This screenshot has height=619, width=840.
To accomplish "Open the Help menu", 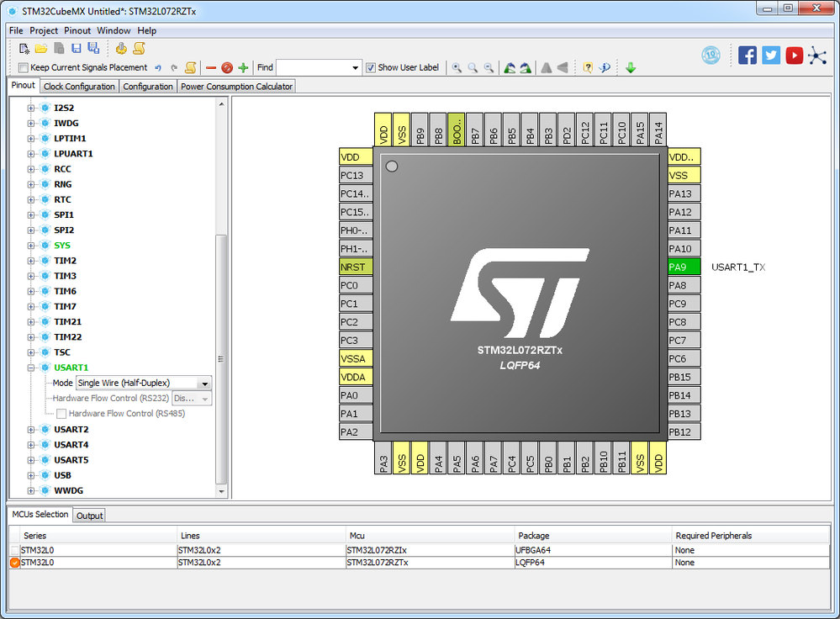I will coord(147,30).
